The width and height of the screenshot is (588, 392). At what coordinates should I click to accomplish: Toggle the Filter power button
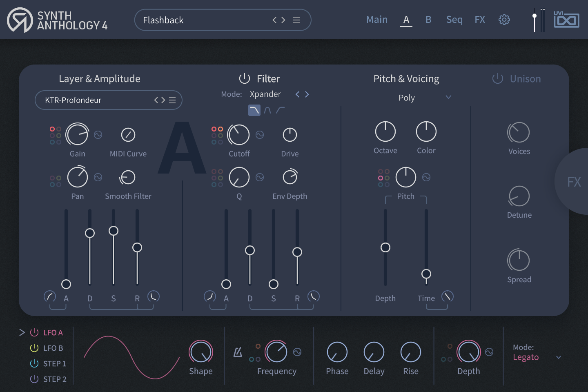click(244, 78)
